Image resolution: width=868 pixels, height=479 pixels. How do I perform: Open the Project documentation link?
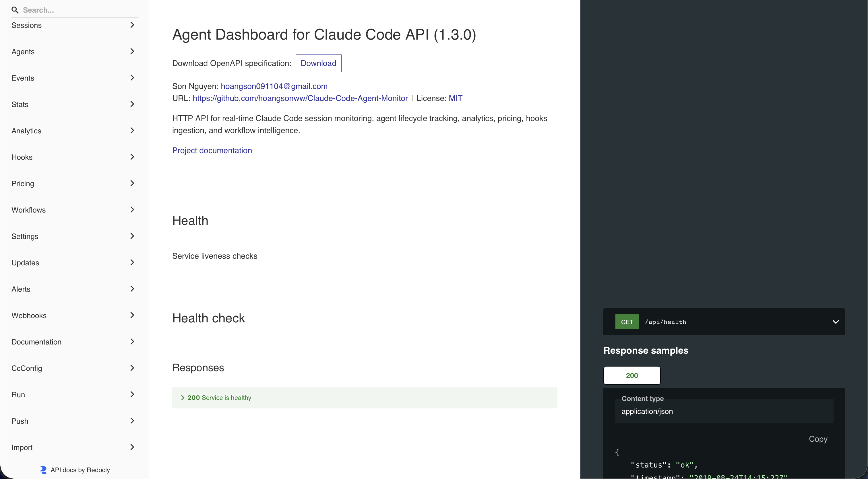coord(212,151)
